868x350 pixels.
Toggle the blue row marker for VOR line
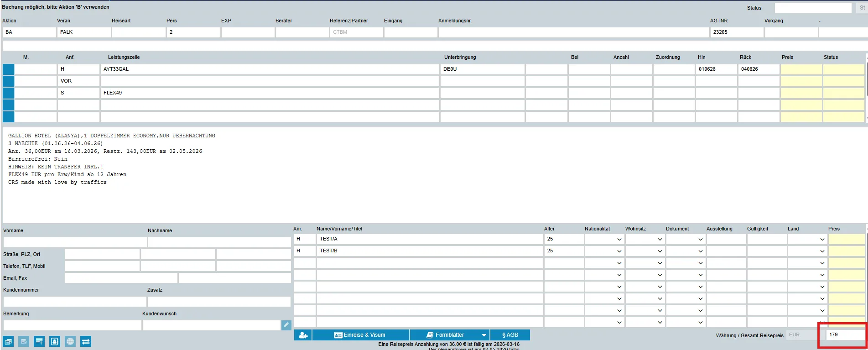8,81
